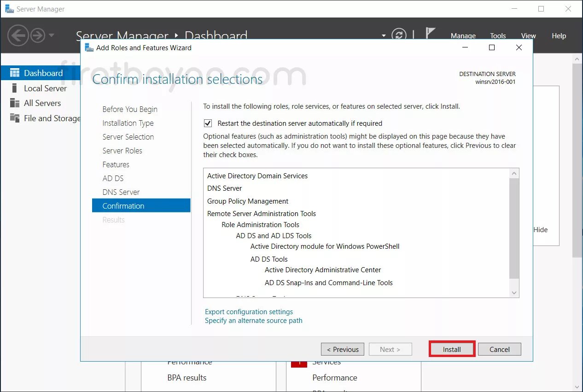Viewport: 583px width, 392px height.
Task: Select Remote Server Administration Tools entry
Action: [262, 214]
